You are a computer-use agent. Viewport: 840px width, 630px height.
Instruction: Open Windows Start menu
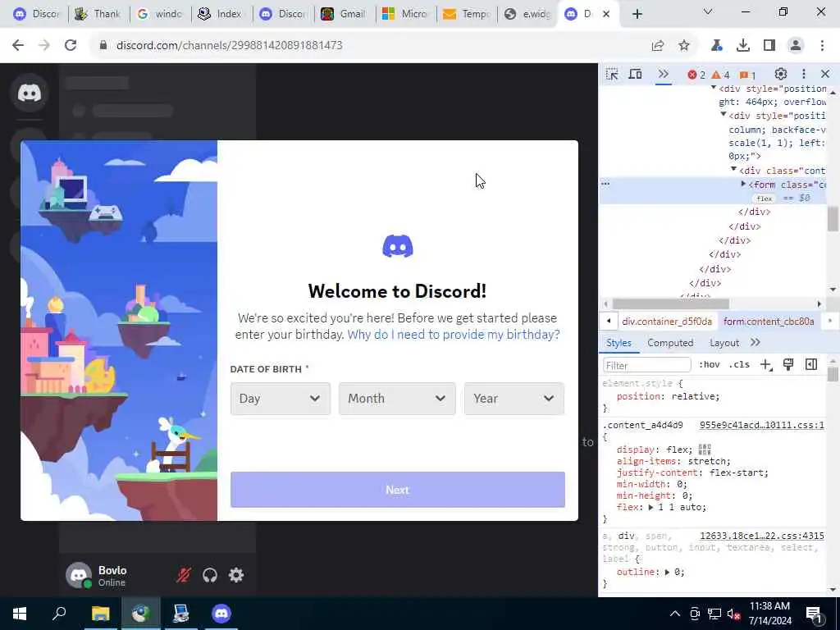click(20, 614)
